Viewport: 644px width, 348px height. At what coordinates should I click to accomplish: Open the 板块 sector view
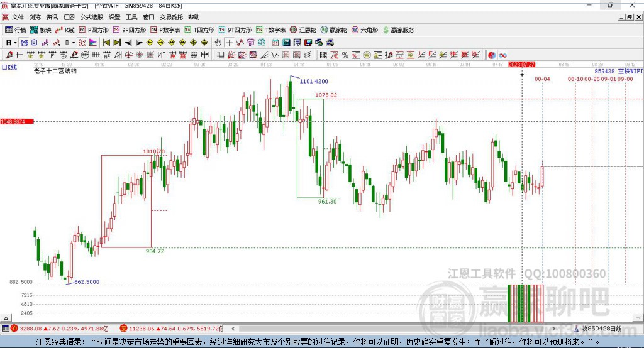coord(41,30)
